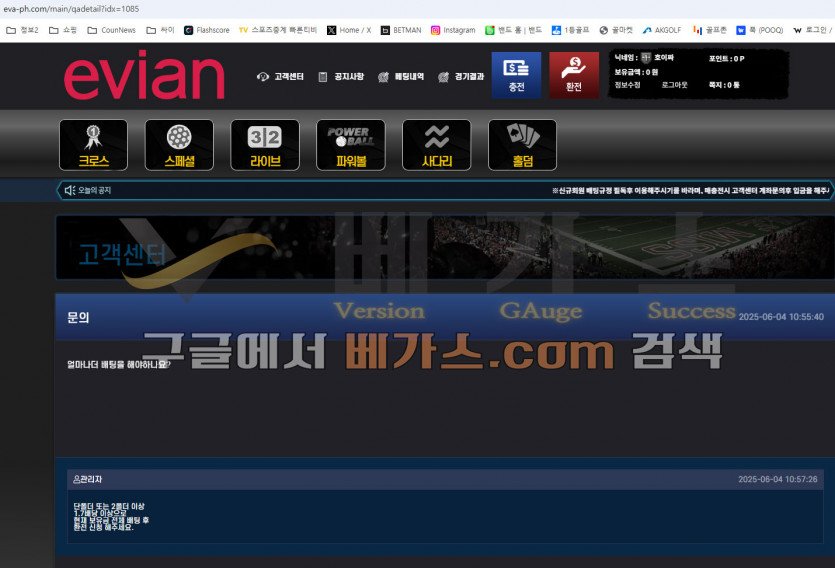Open the 쇼핑 bookmark folder
Screen dimensions: 835x568
[x=63, y=30]
